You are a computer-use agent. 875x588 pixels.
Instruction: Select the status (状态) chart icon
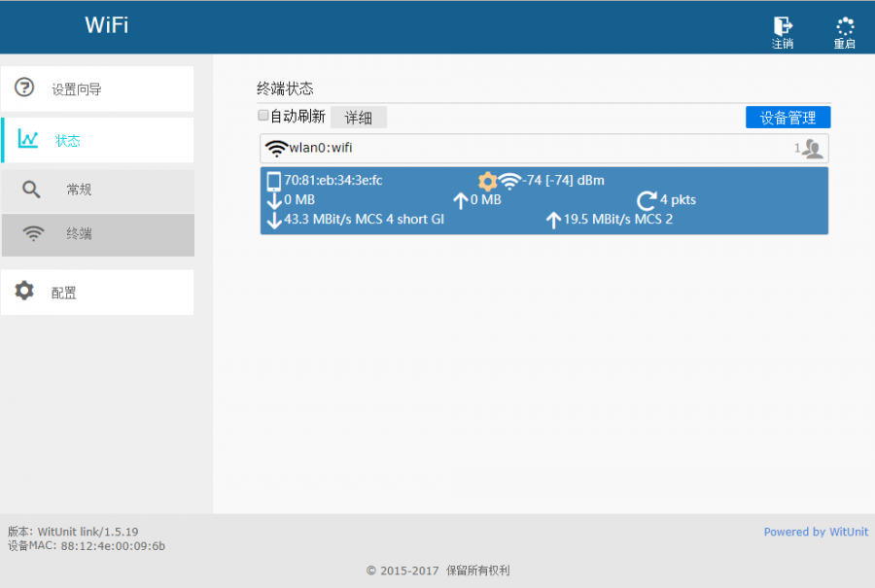tap(28, 139)
